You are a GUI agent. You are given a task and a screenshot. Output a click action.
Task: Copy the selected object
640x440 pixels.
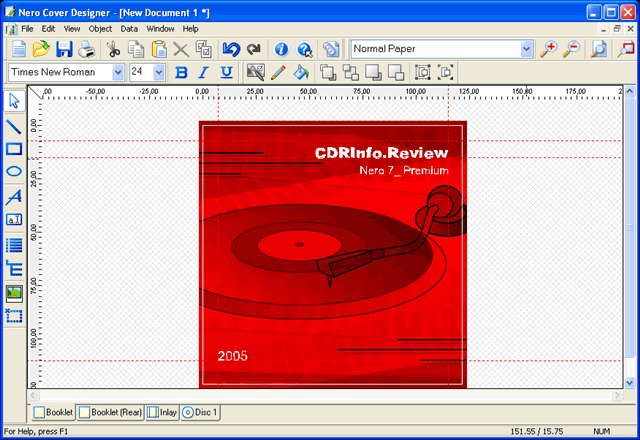(136, 49)
